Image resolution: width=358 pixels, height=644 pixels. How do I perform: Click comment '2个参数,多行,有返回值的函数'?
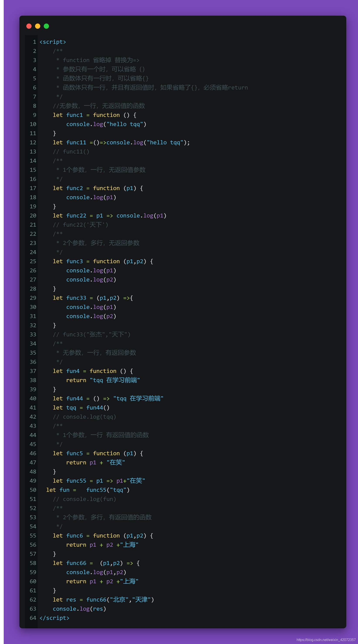pos(107,517)
